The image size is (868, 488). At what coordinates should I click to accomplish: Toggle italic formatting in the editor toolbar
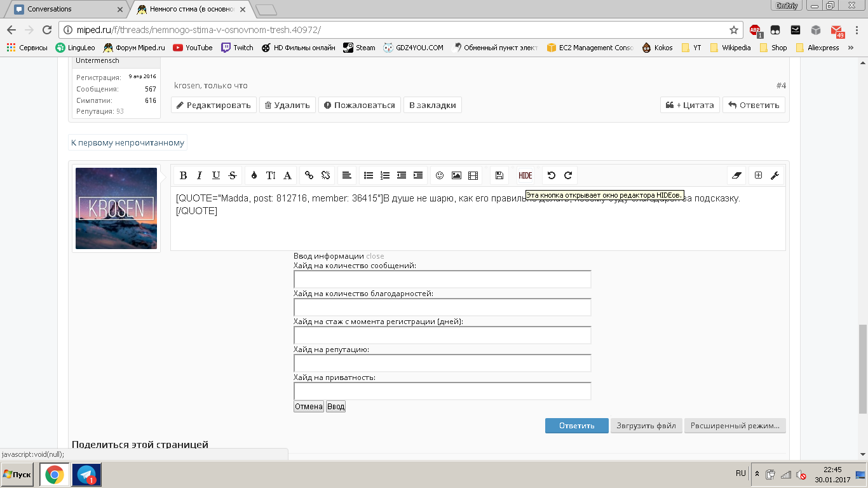click(x=200, y=175)
